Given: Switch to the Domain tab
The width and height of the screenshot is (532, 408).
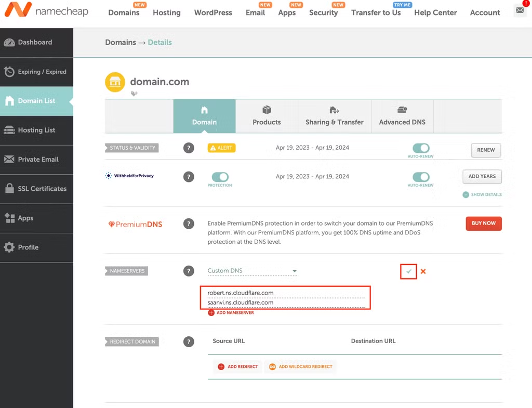Looking at the screenshot, I should pos(204,116).
